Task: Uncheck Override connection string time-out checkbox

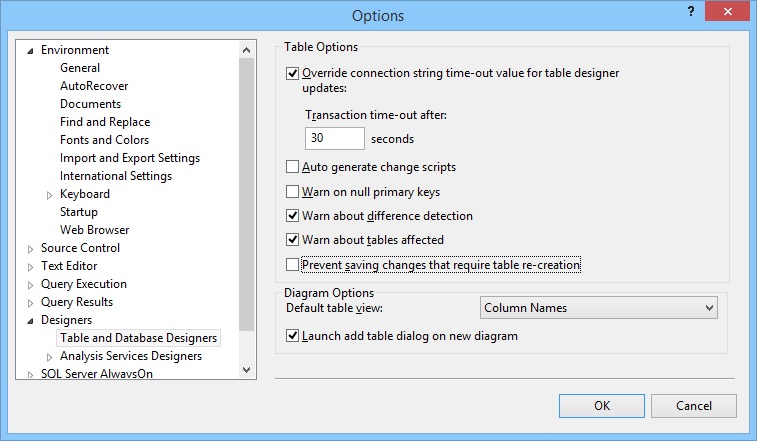Action: click(292, 73)
